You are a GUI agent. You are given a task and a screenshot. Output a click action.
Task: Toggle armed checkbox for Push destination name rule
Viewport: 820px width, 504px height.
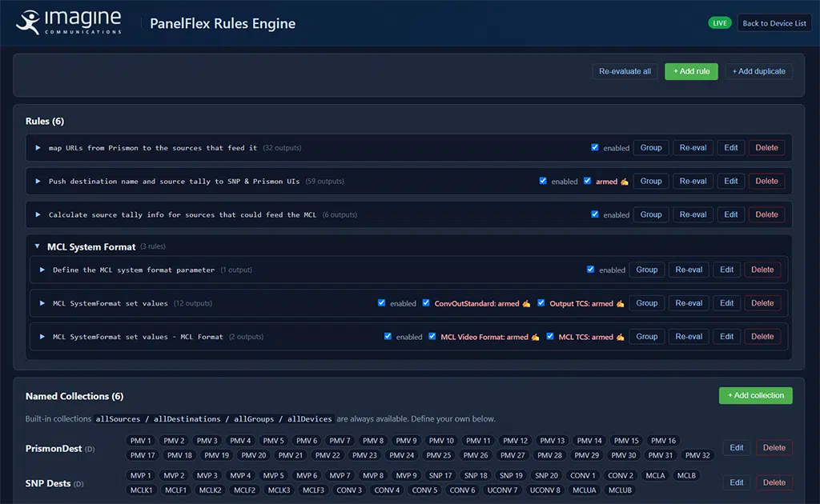pyautogui.click(x=587, y=181)
